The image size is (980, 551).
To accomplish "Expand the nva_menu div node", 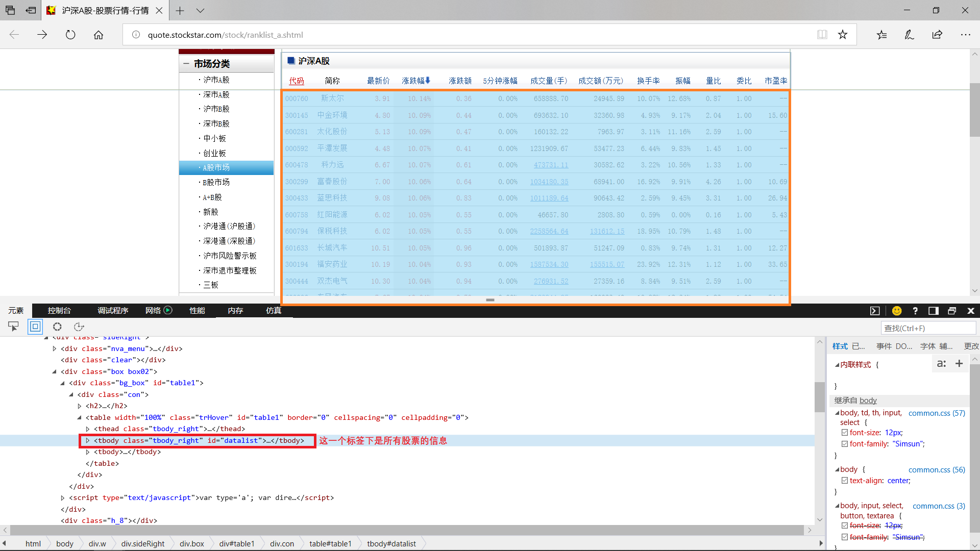I will pyautogui.click(x=55, y=348).
